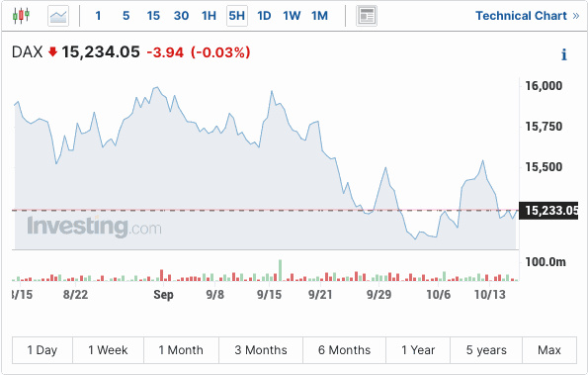
Task: Open the news overlay icon
Action: point(367,16)
